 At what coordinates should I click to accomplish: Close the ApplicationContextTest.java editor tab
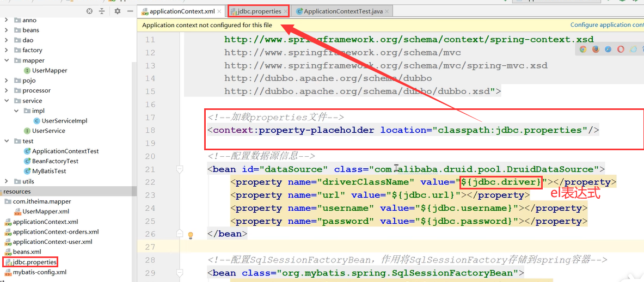[x=388, y=11]
